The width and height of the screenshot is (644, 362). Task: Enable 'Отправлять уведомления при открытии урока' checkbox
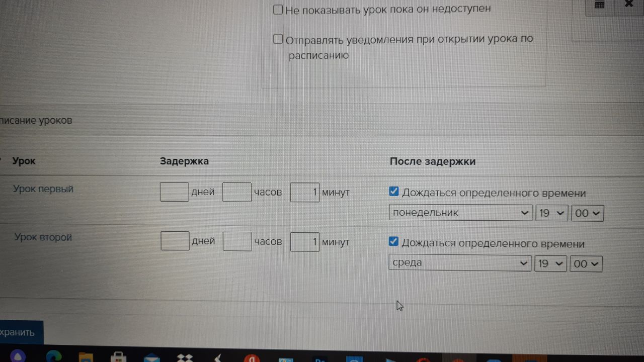[x=278, y=39]
